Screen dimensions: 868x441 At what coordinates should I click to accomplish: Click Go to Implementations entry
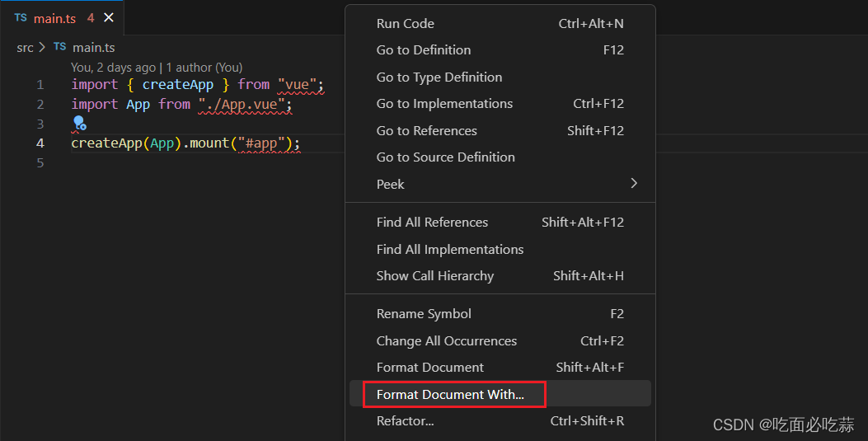point(444,104)
